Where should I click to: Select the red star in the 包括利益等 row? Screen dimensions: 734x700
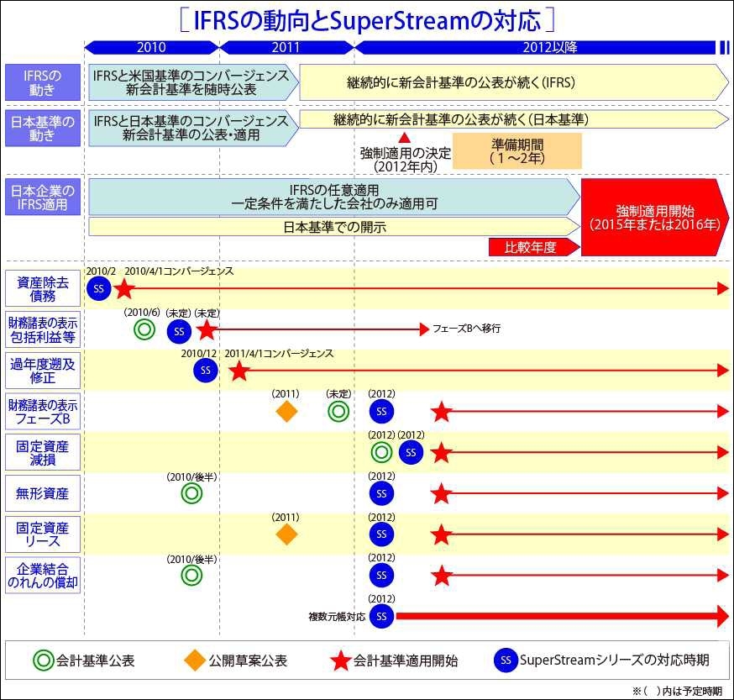[207, 330]
